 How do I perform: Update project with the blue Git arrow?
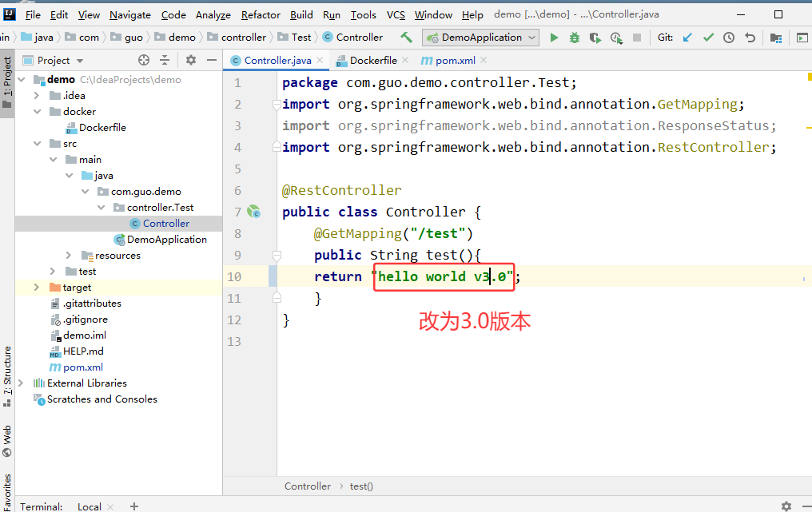click(x=687, y=38)
